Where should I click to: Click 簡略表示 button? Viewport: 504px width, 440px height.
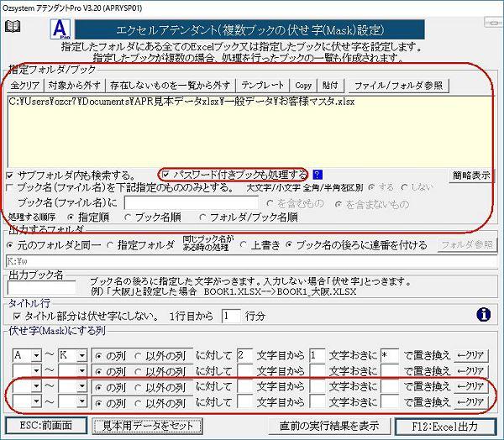(471, 175)
